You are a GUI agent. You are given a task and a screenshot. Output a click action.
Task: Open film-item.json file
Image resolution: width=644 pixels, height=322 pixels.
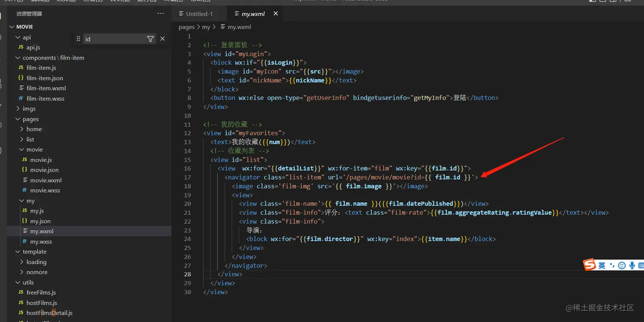pyautogui.click(x=44, y=78)
